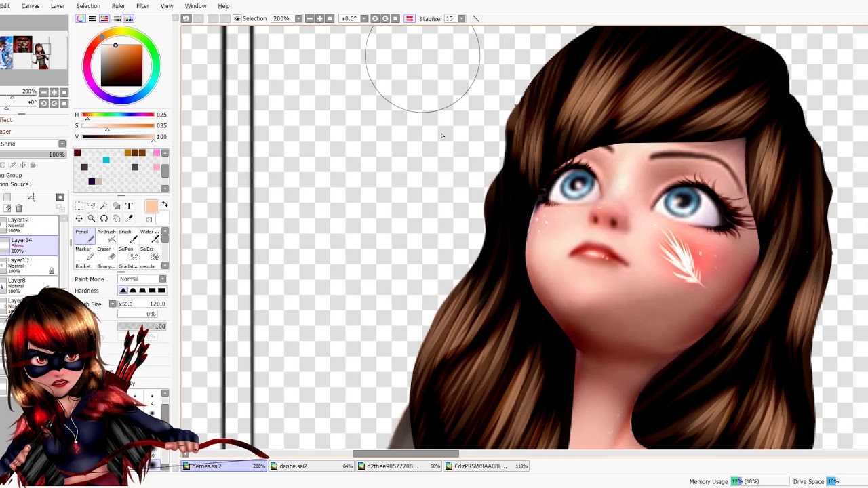
Task: Rotate canvas clockwise in toolbar
Action: [x=385, y=18]
